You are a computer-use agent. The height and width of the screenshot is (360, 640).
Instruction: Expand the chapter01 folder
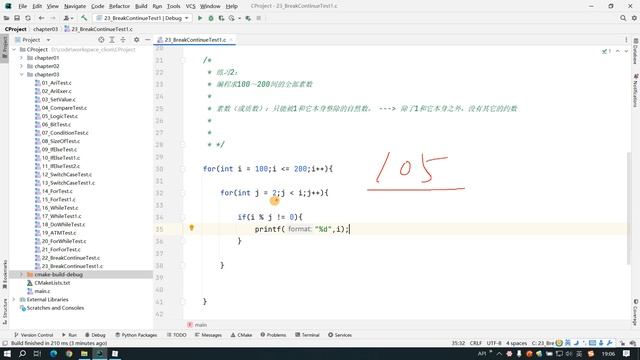click(22, 58)
